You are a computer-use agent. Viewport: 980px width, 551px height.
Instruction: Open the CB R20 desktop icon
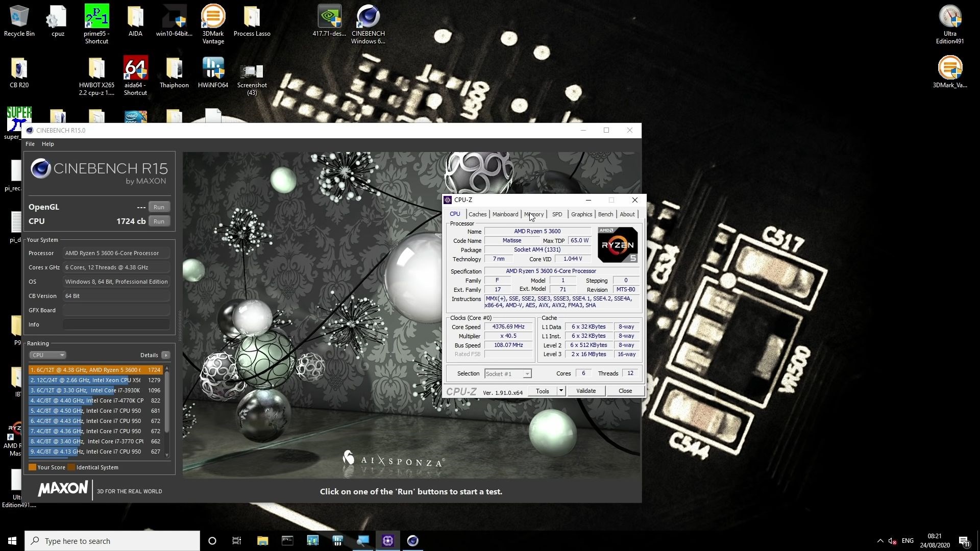[x=19, y=73]
